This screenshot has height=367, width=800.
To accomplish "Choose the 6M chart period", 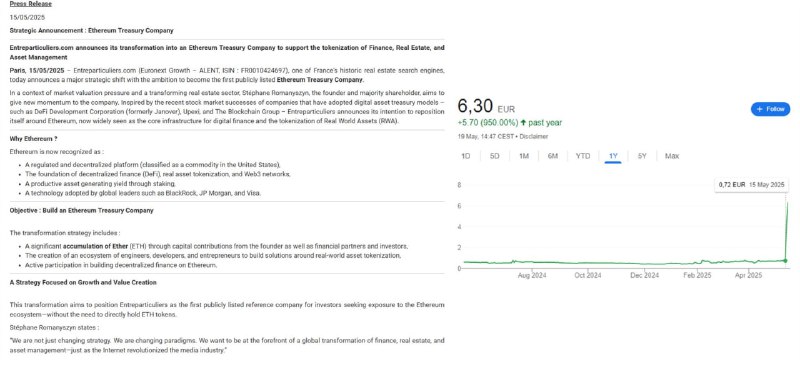I will [553, 156].
